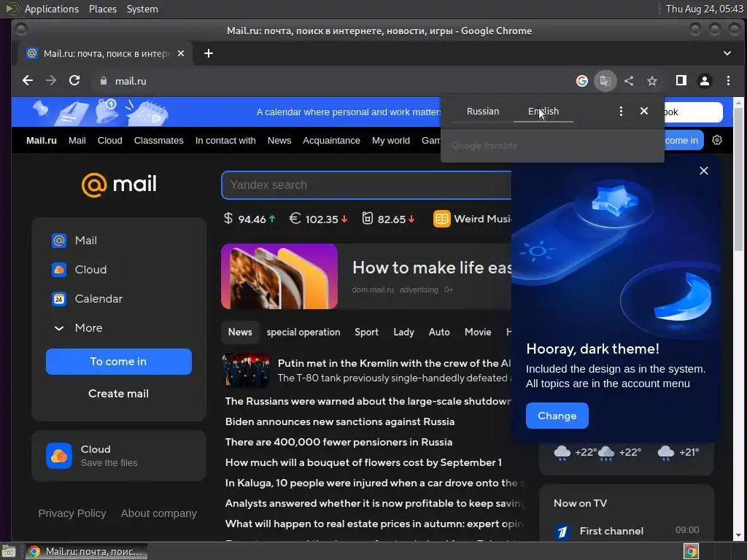Close the Google Translate popup

tap(643, 111)
